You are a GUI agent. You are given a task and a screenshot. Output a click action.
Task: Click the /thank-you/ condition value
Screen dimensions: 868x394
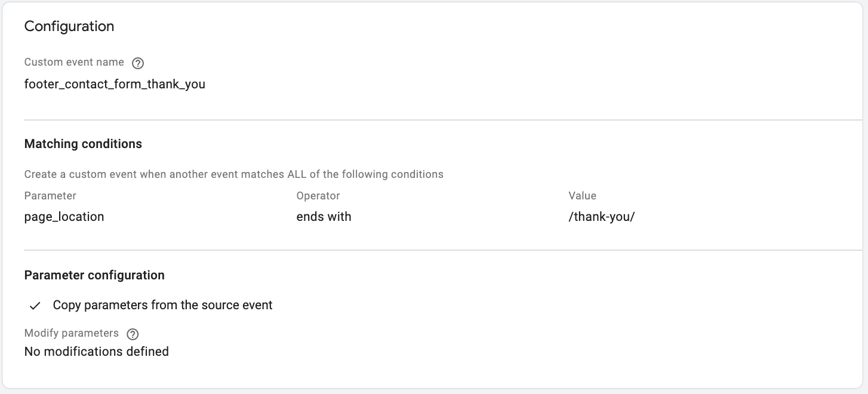click(x=602, y=217)
